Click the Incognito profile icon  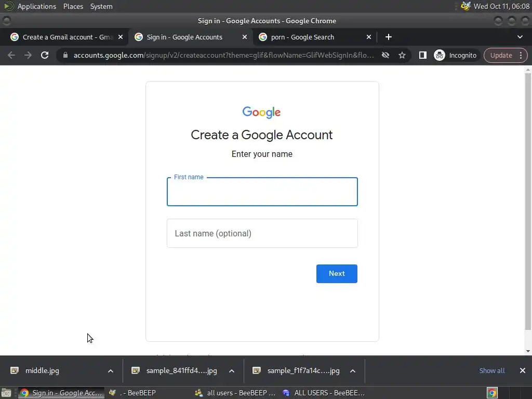(x=440, y=55)
